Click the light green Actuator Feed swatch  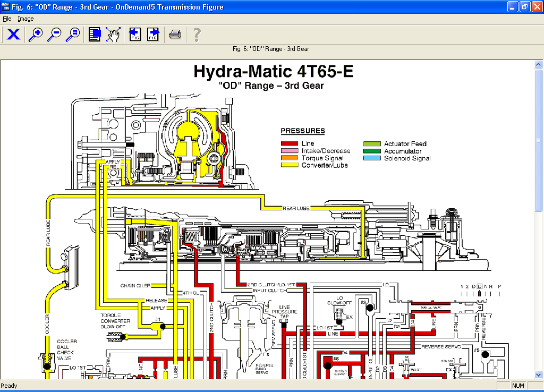(x=372, y=143)
